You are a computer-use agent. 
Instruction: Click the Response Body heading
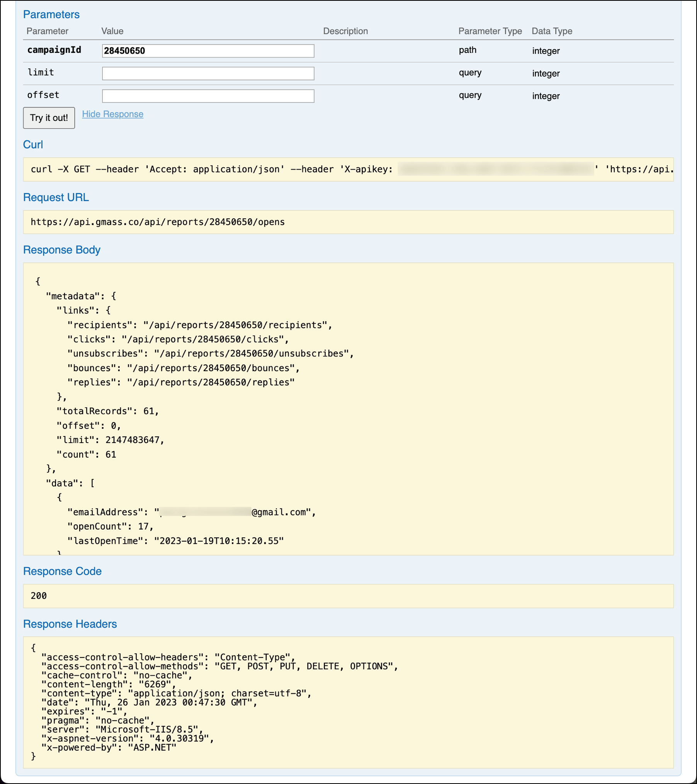[62, 250]
